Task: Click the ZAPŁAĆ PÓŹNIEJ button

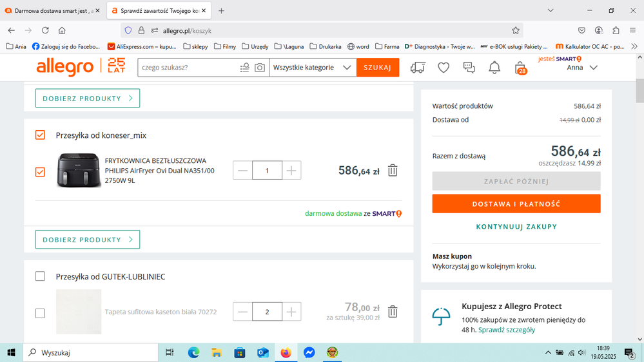Action: (x=516, y=181)
